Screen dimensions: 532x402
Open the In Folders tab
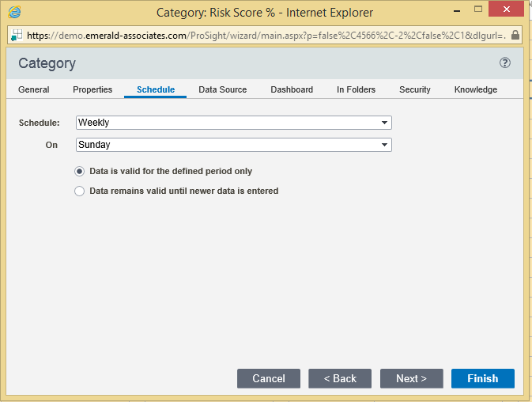pos(356,89)
